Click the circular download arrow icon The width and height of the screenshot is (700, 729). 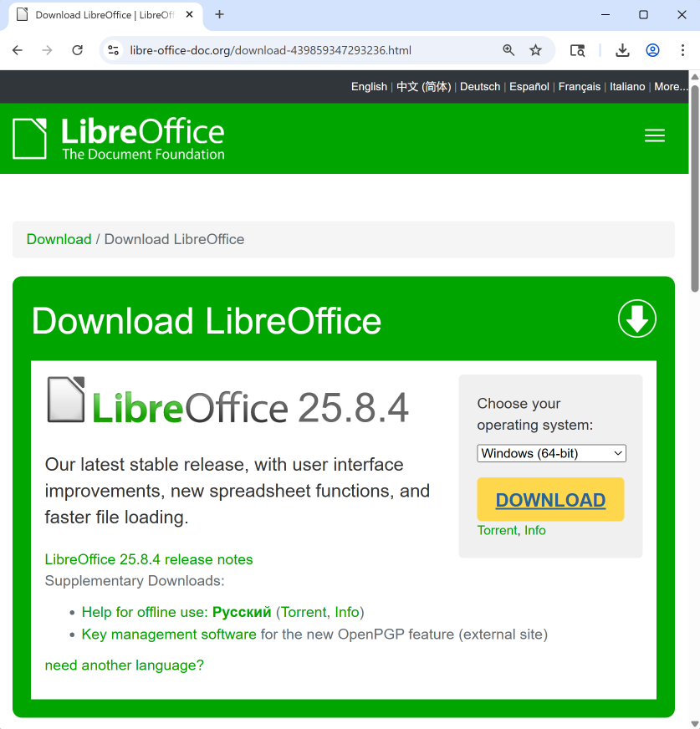point(636,319)
